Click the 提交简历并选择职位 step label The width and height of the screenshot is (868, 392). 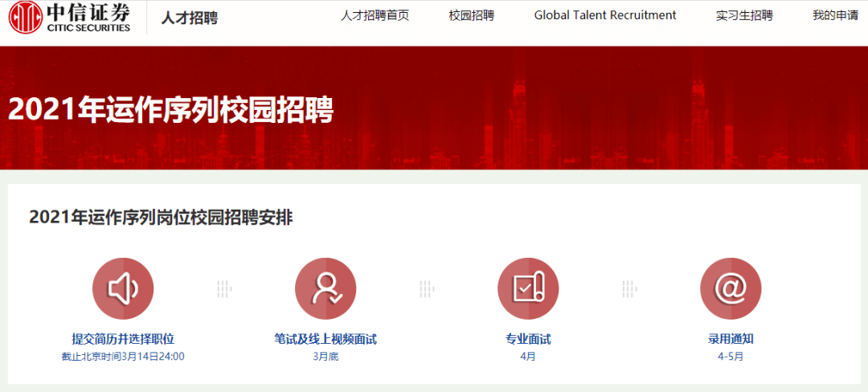123,339
